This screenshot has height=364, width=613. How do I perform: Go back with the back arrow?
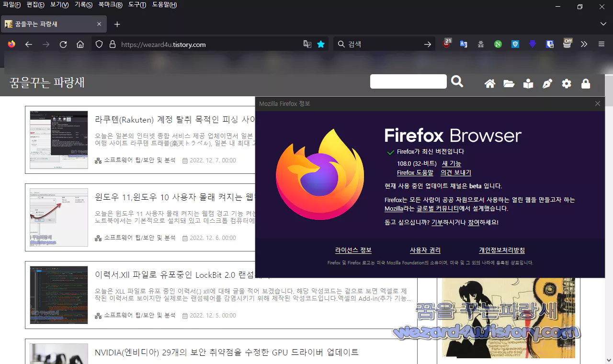(29, 44)
